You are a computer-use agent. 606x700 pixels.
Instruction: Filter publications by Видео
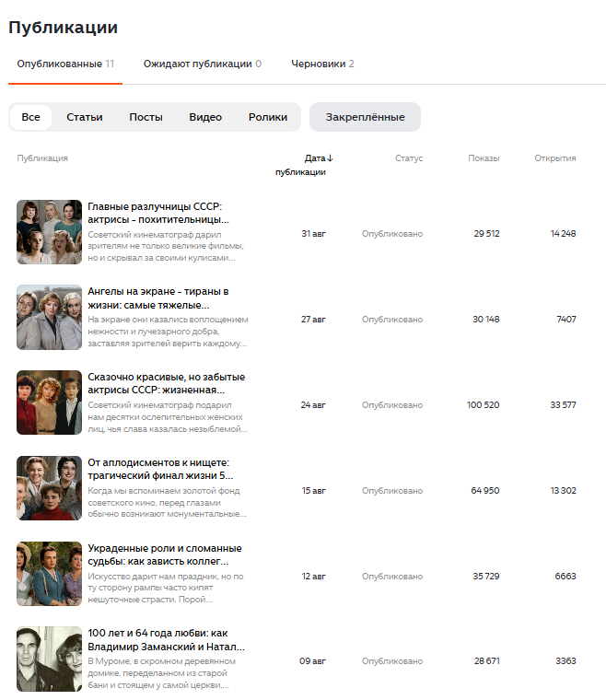pyautogui.click(x=205, y=117)
